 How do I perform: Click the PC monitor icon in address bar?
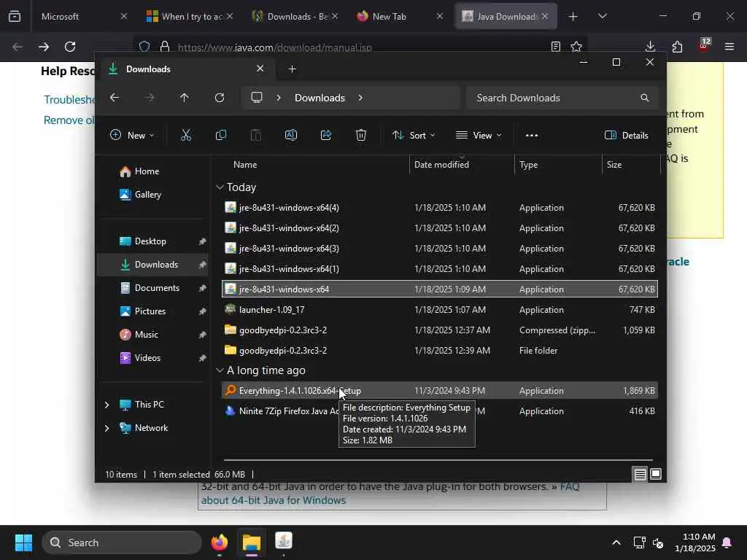(x=257, y=98)
